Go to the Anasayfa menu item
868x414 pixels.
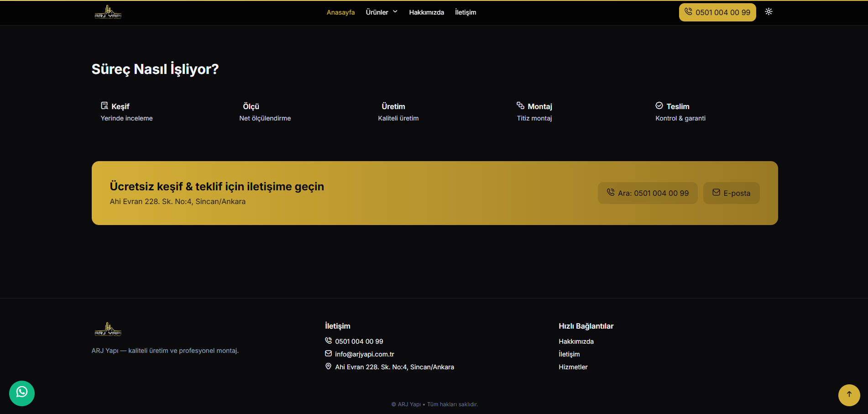pos(340,12)
